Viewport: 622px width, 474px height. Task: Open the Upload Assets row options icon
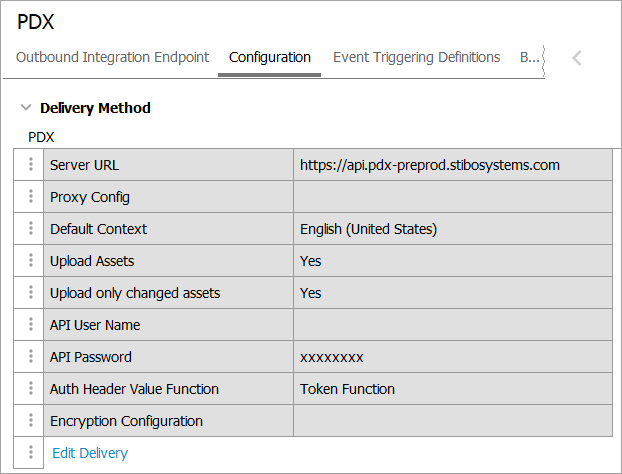31,261
